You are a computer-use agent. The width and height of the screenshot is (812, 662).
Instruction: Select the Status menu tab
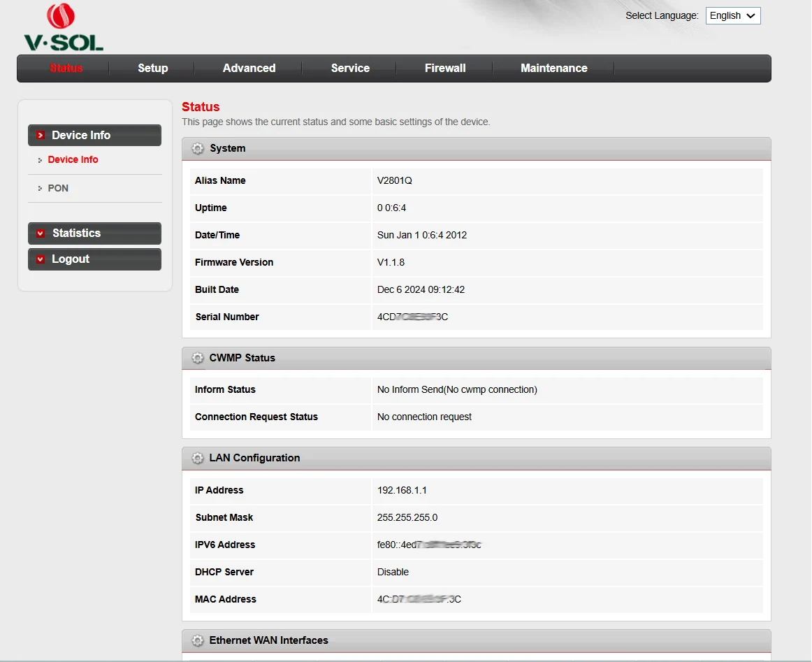click(66, 69)
